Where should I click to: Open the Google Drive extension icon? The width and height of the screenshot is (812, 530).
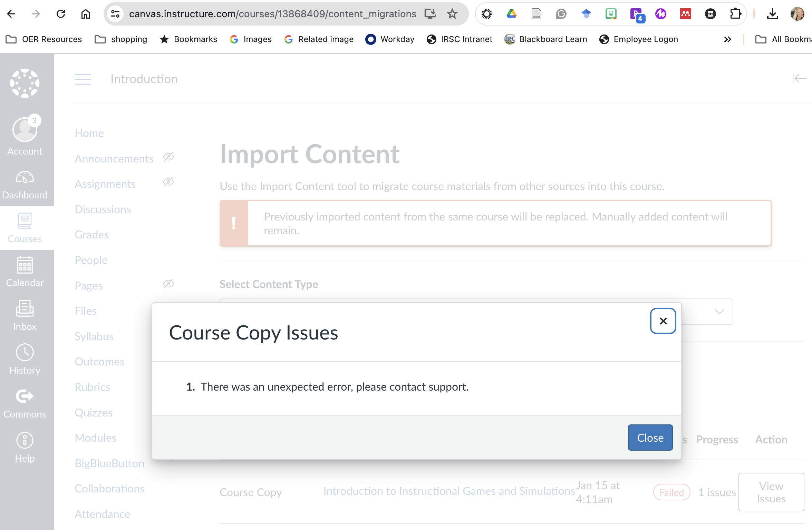pos(512,14)
